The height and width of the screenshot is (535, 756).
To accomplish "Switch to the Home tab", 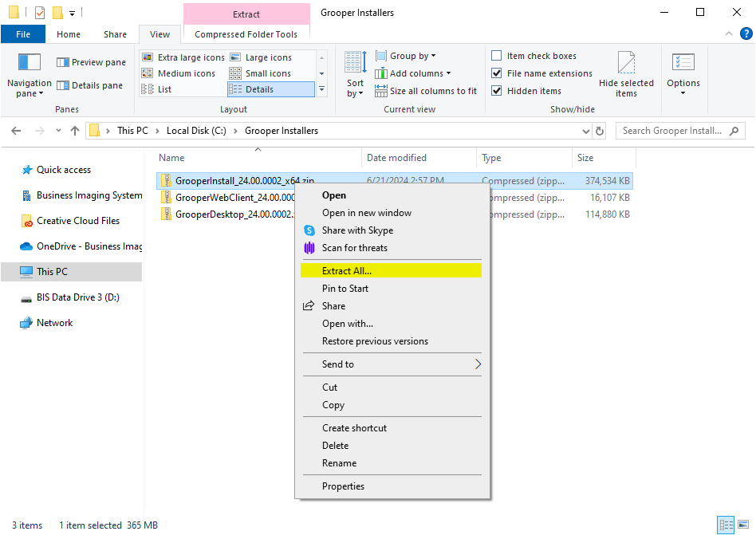I will coord(69,34).
